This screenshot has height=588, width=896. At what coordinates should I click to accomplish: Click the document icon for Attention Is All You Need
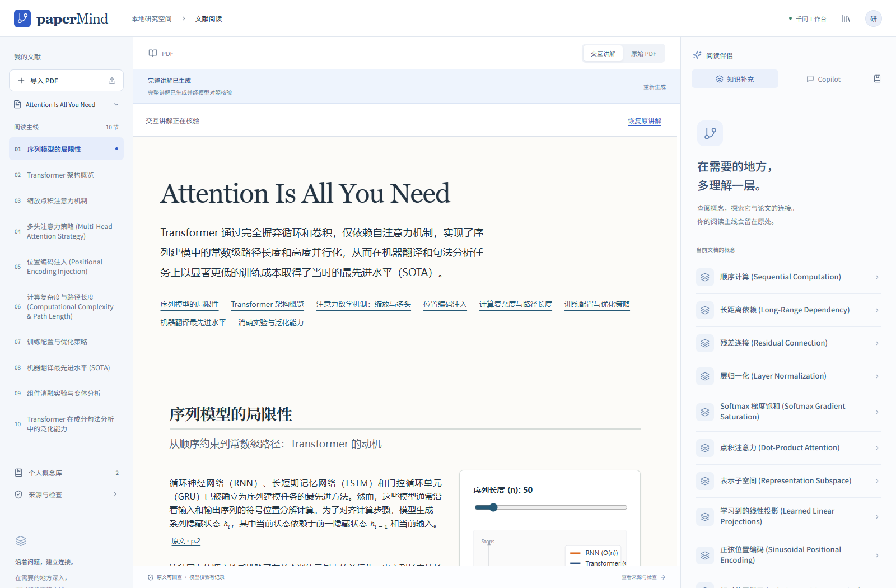(x=17, y=104)
